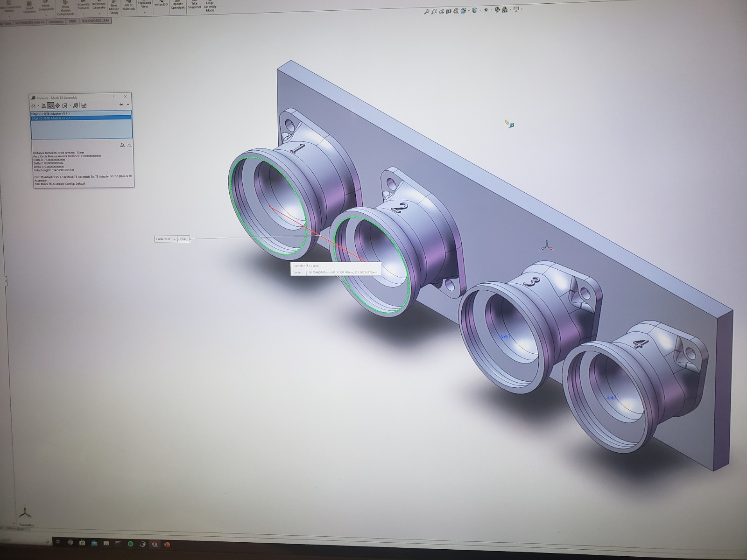Click the Bill of Materials button
Image resolution: width=747 pixels, height=560 pixels.
[129, 7]
